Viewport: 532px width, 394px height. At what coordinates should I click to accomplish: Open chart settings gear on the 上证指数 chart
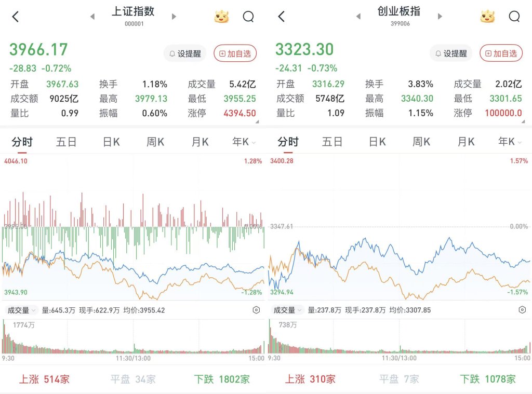(x=256, y=309)
